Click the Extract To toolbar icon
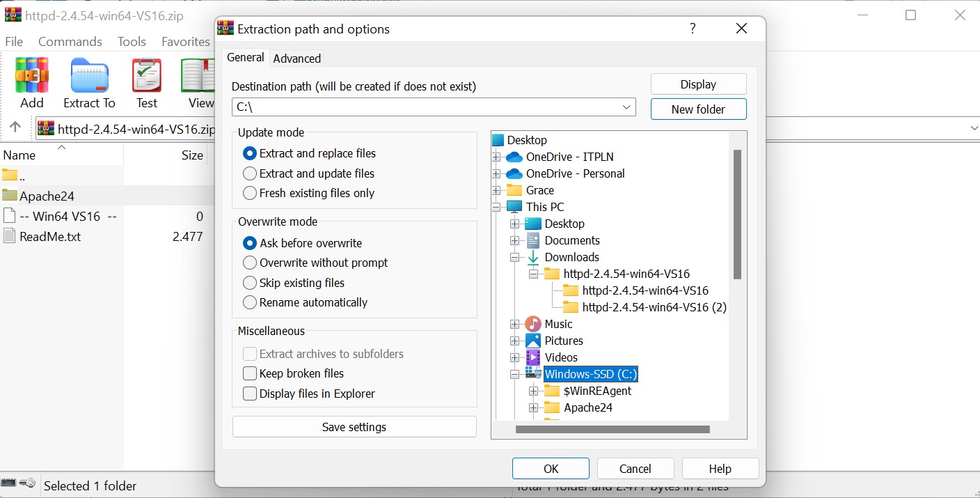 point(89,75)
